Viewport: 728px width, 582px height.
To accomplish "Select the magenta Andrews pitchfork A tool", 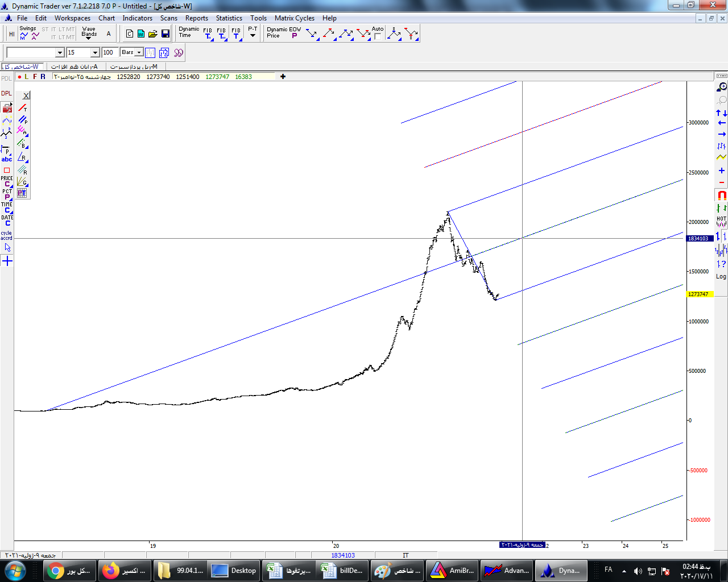I will tap(22, 131).
